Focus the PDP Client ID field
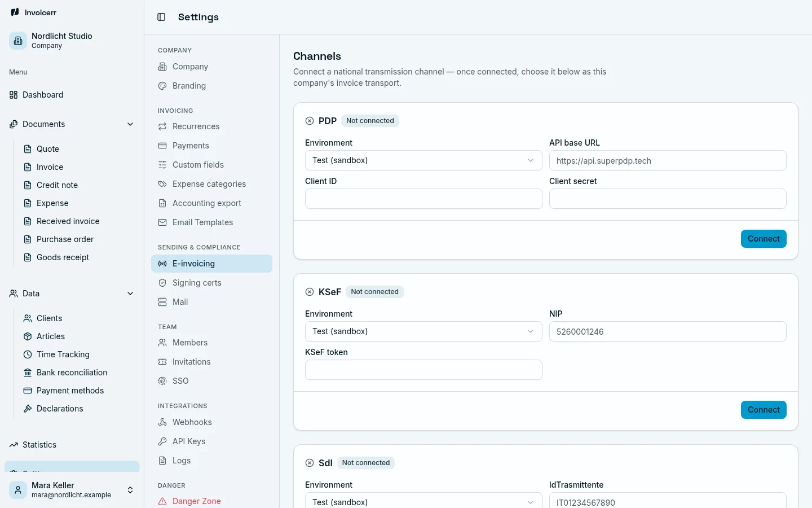 pos(423,199)
